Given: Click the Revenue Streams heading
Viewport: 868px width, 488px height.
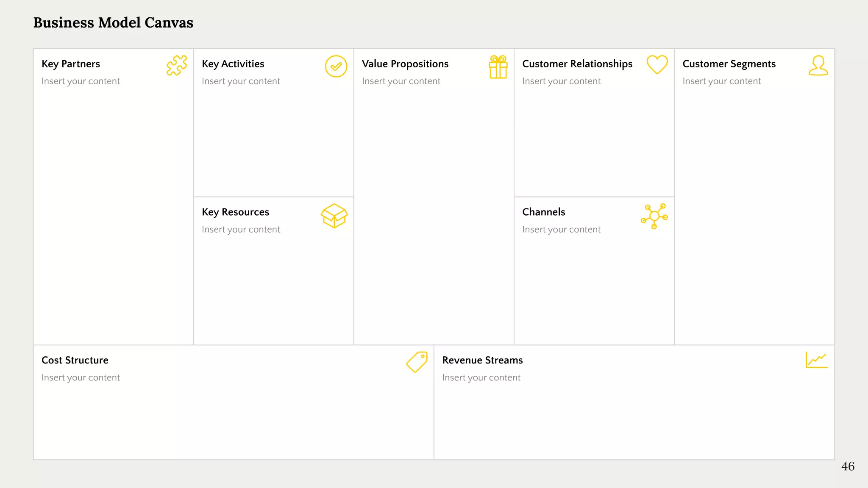Looking at the screenshot, I should [482, 360].
